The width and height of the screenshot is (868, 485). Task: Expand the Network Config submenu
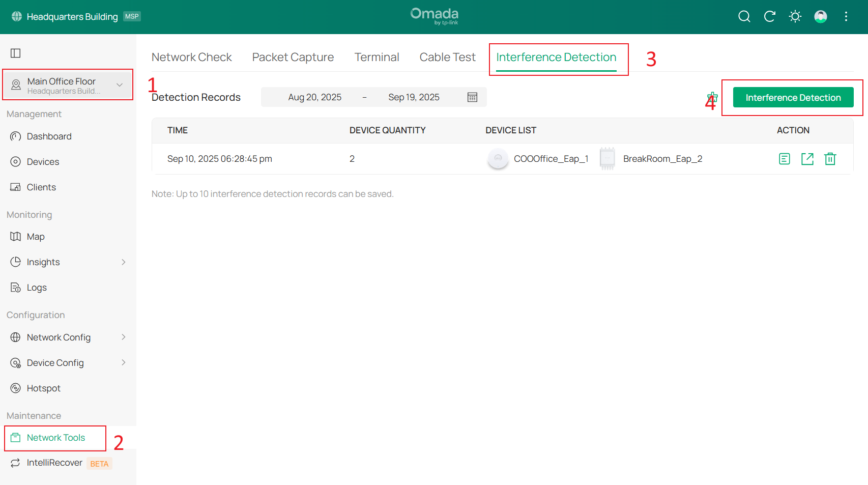pyautogui.click(x=123, y=337)
